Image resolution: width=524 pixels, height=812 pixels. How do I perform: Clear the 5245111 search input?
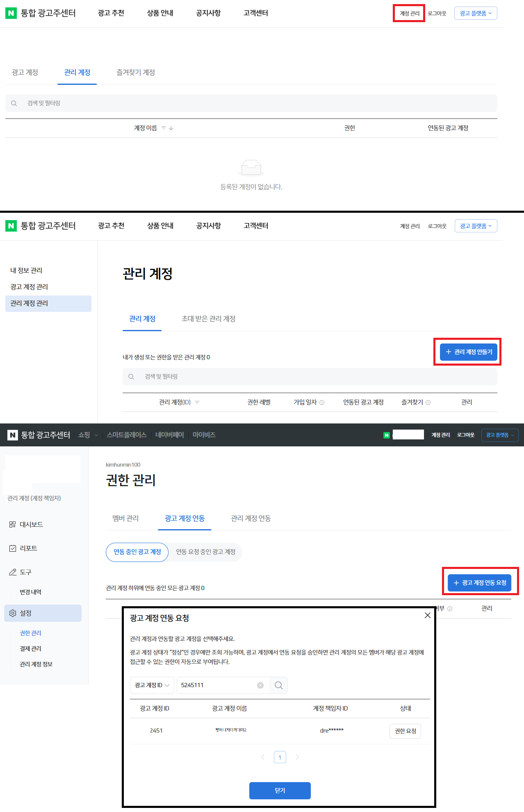(260, 685)
